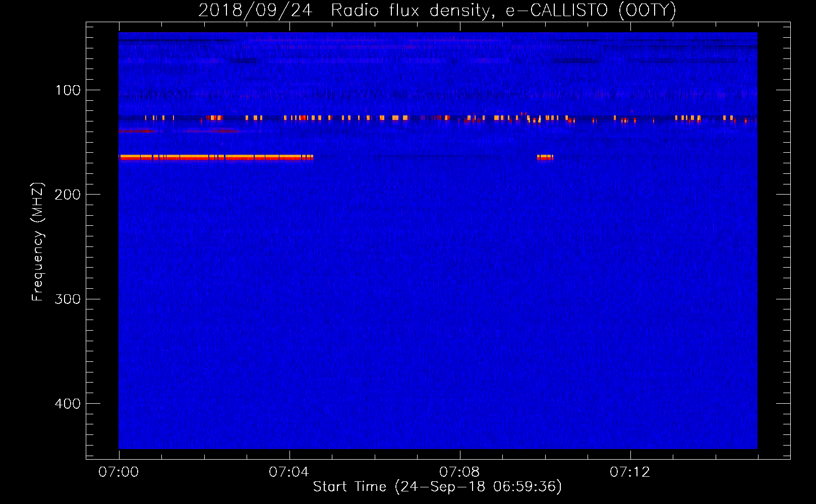The height and width of the screenshot is (504, 816).
Task: Click the '07:00' time tick label
Action: 119,472
